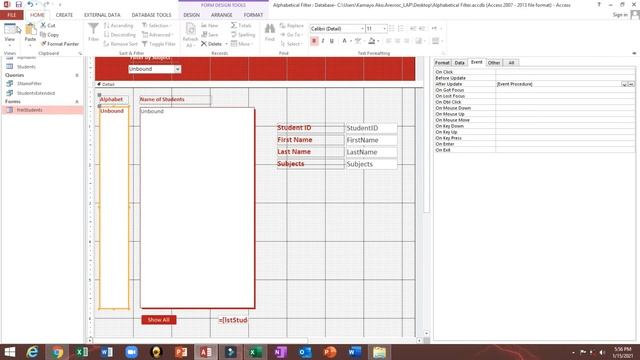Click the Filter funnel icon
This screenshot has width=640, height=360.
coord(93,32)
